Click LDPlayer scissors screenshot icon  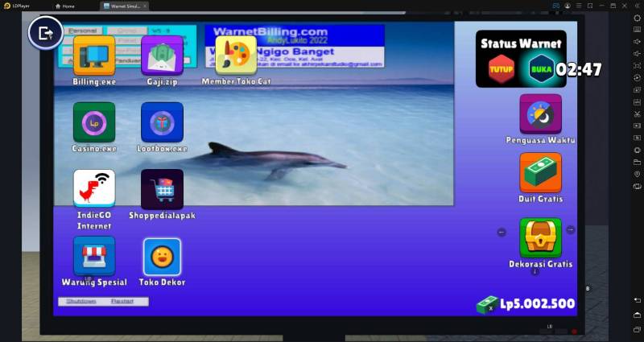[637, 113]
